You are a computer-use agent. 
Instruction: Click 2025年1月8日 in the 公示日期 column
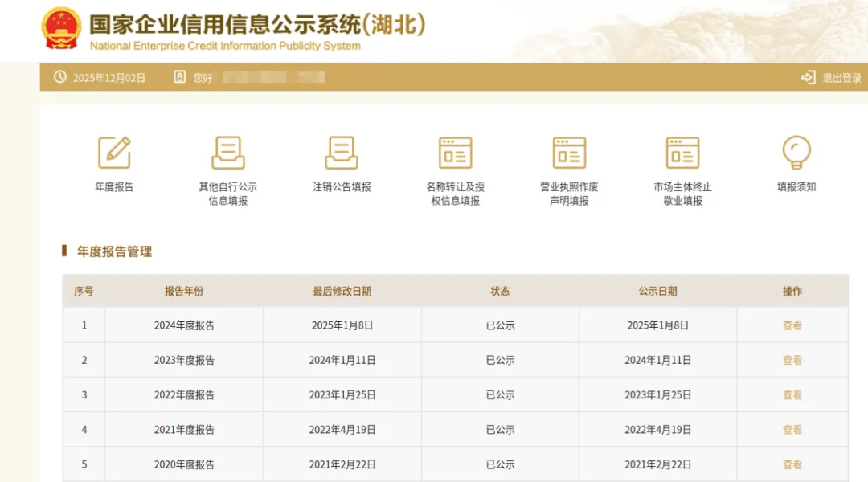(657, 325)
